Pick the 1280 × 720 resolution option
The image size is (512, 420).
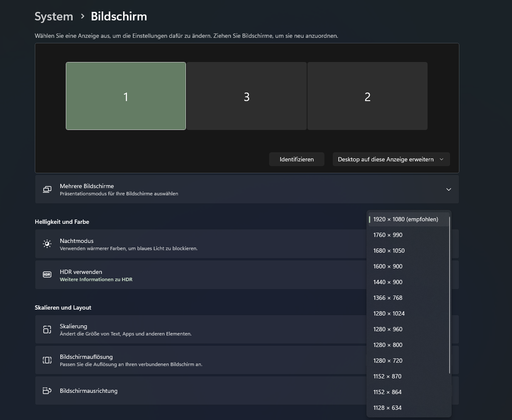click(388, 360)
